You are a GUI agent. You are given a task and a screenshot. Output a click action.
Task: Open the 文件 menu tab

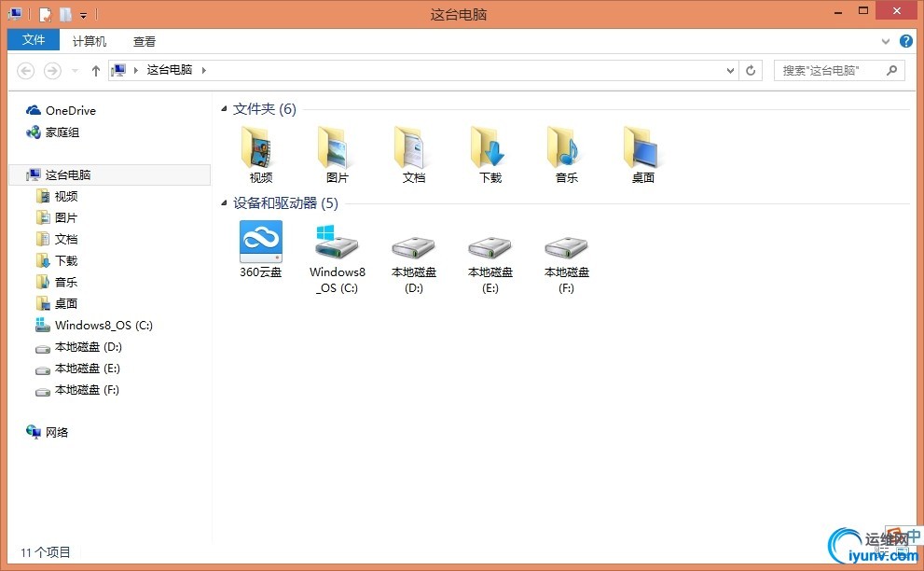(34, 39)
